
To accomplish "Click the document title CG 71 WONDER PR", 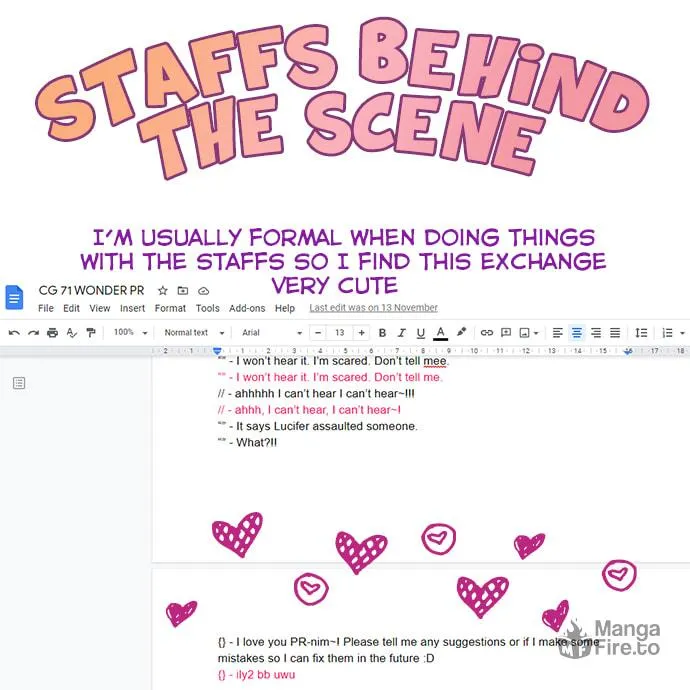I will point(92,290).
